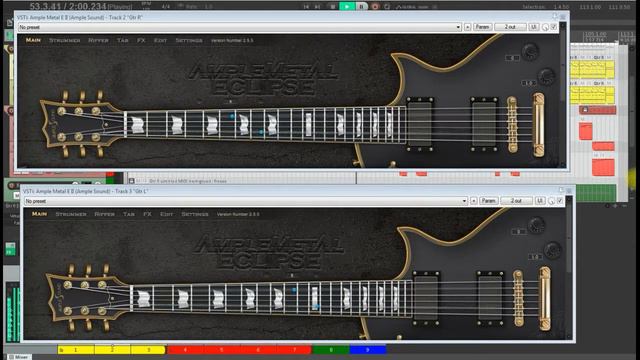Toggle the bypass checkbox in Gtr R window
Screen dimensions: 640x360
tap(554, 27)
